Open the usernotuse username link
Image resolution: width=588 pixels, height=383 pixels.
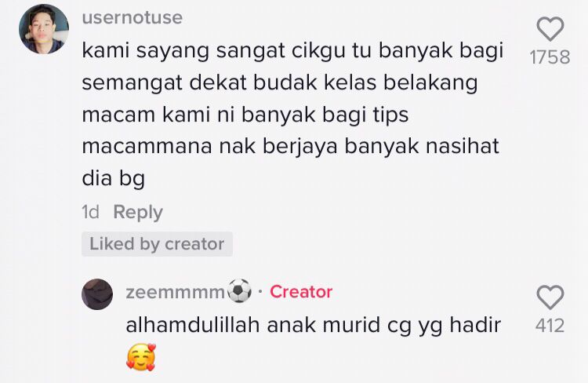click(132, 17)
